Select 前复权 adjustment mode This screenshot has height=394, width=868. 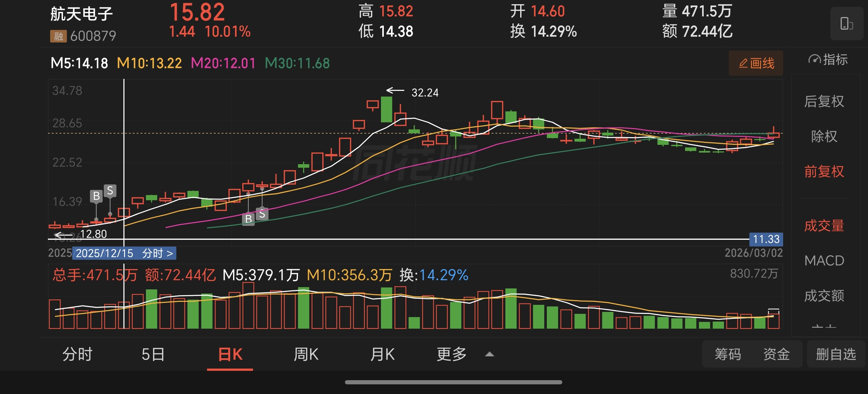coord(824,172)
